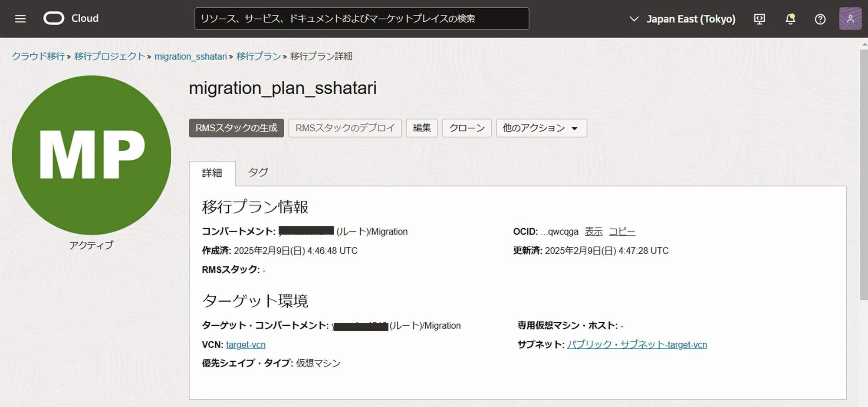Click the 編集 button

click(422, 128)
